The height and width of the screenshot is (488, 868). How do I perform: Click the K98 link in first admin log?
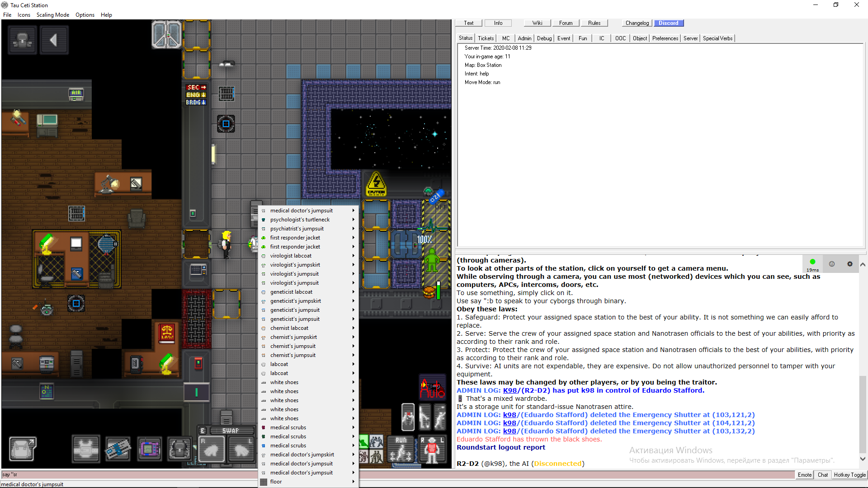point(509,390)
